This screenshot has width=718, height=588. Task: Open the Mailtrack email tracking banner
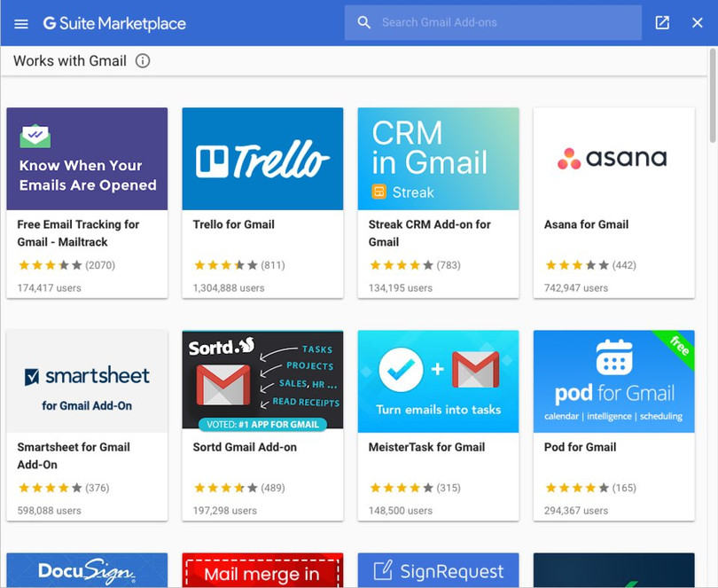click(x=87, y=159)
